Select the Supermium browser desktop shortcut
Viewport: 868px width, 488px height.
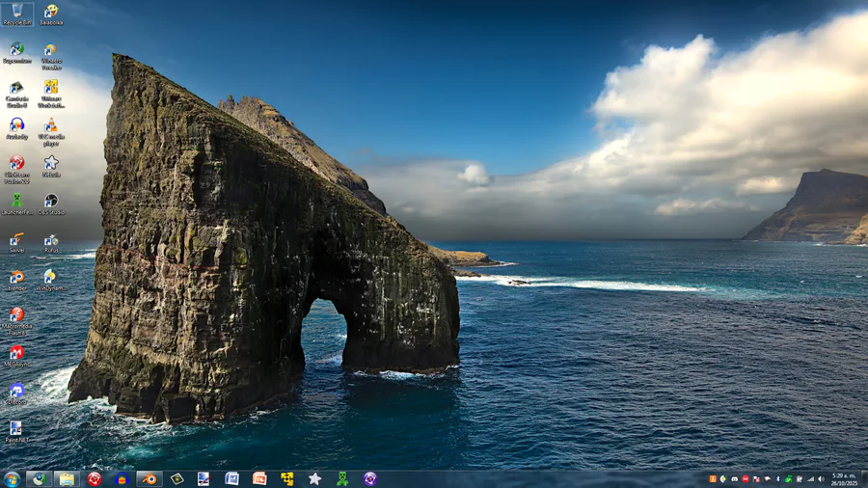pyautogui.click(x=17, y=53)
